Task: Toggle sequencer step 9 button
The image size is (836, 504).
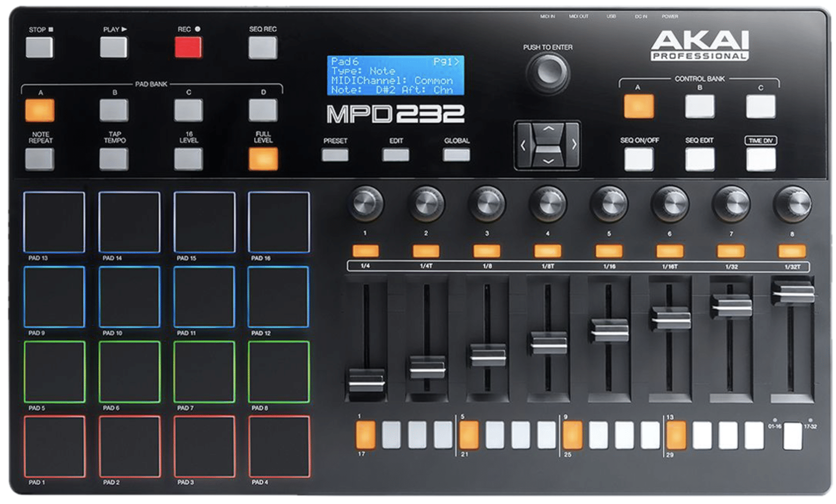Action: pyautogui.click(x=572, y=435)
